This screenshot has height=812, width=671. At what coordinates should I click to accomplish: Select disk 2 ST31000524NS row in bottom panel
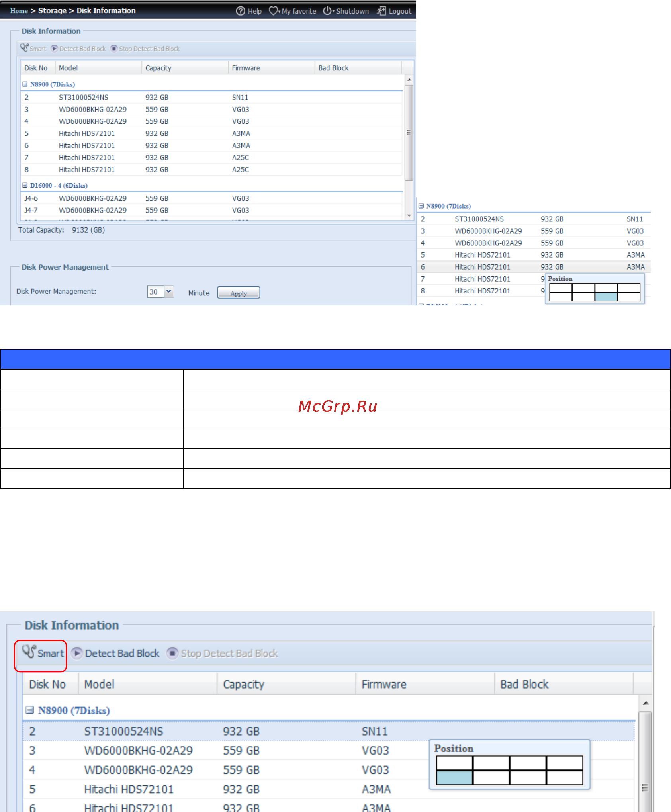point(329,731)
